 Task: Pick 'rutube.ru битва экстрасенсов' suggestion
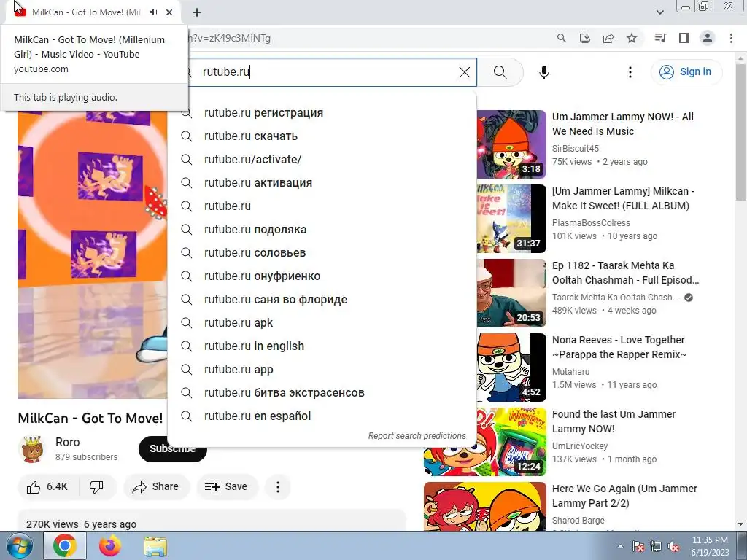pos(322,393)
